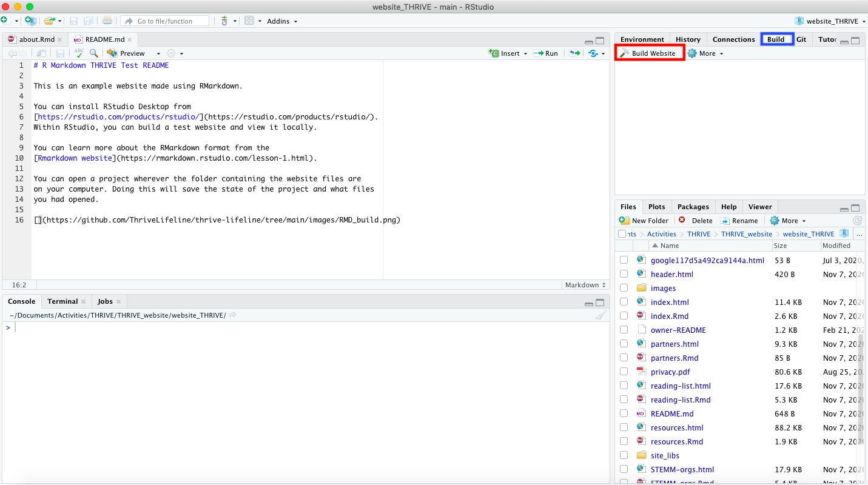Check the box next to privacy.pdf
Screen dimensions: 868x485
click(x=624, y=372)
